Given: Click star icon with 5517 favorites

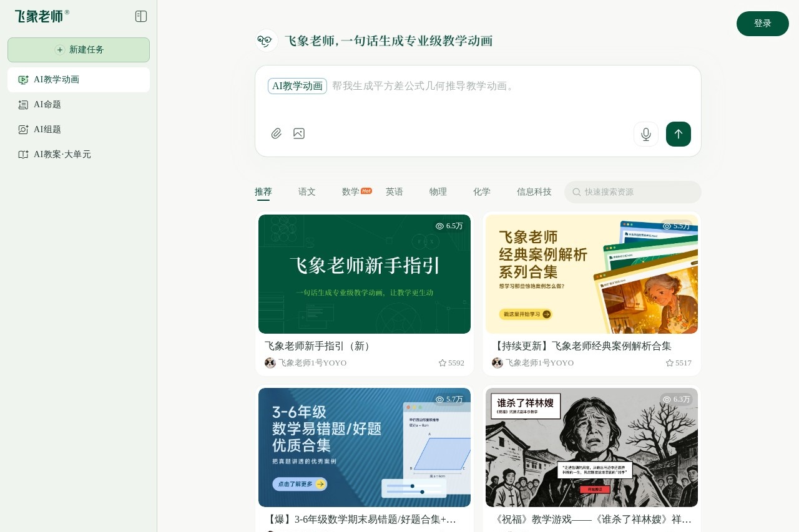Looking at the screenshot, I should pos(670,363).
